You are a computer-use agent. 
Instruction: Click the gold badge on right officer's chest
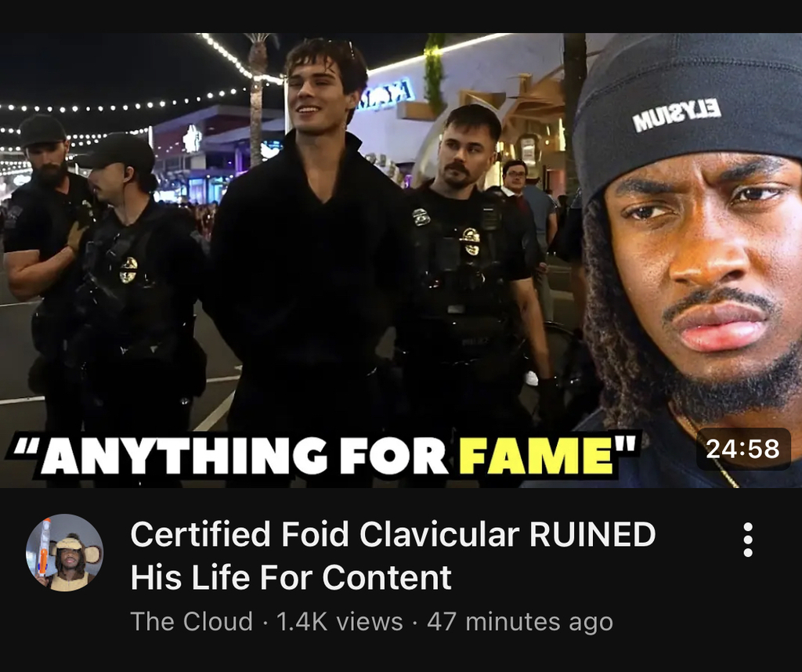[470, 240]
